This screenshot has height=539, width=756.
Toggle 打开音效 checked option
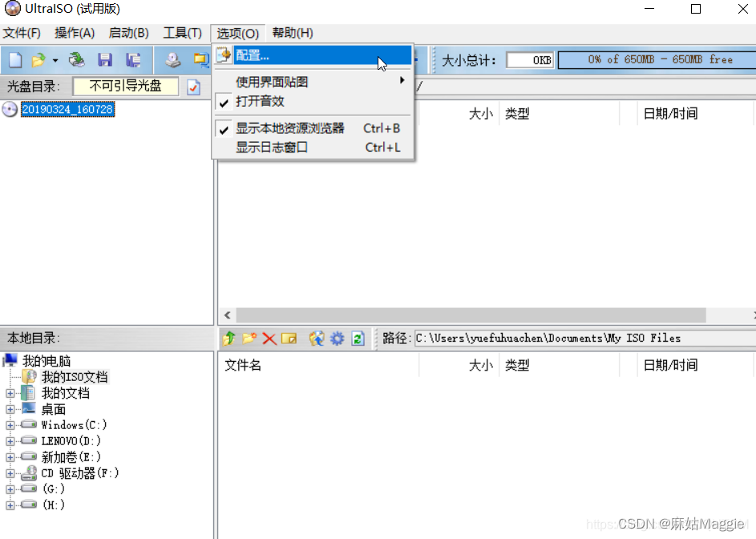pos(313,101)
